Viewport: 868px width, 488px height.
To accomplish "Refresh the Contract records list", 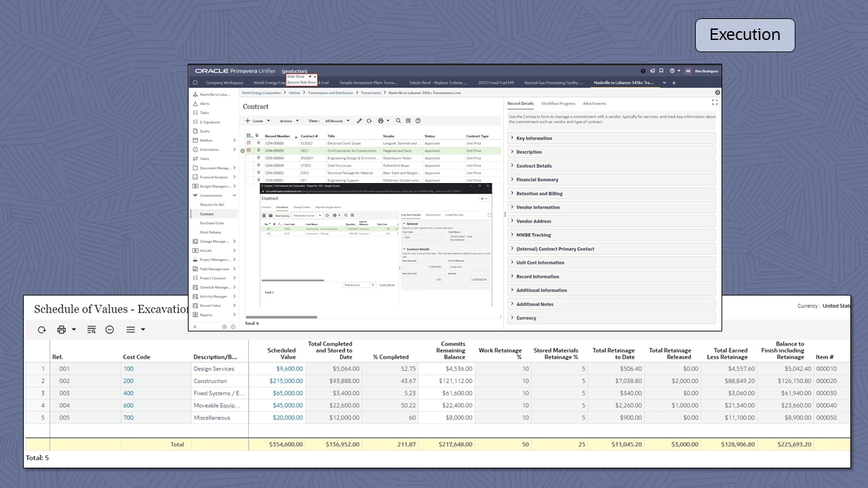I will pos(369,121).
